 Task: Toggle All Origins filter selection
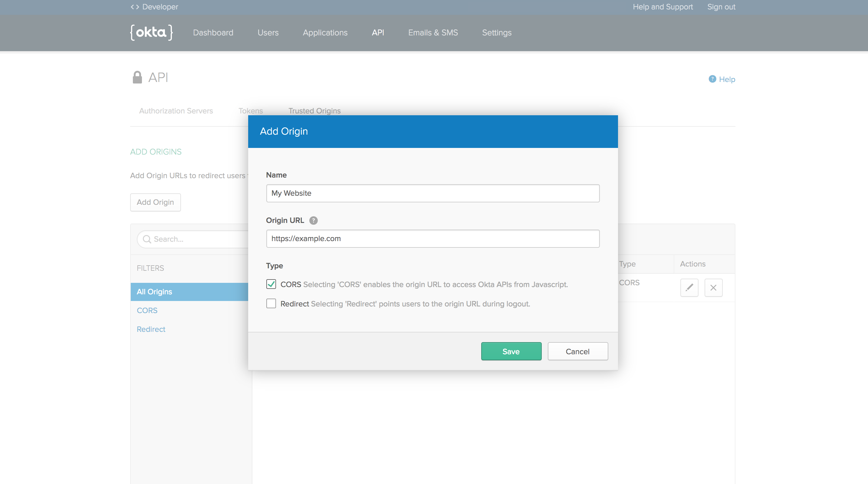click(154, 292)
